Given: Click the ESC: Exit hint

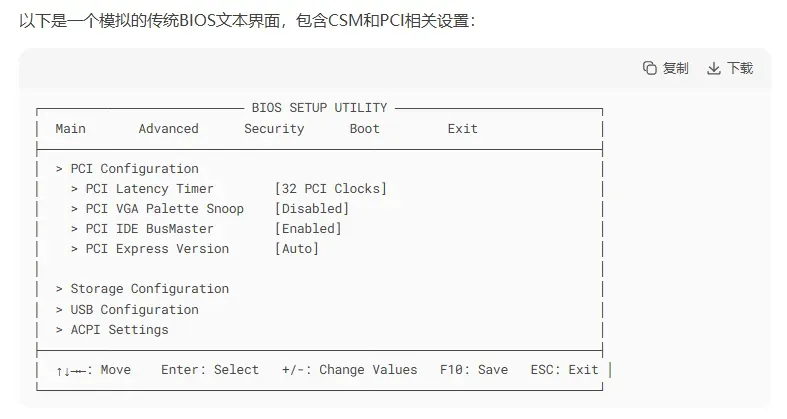Looking at the screenshot, I should tap(564, 370).
